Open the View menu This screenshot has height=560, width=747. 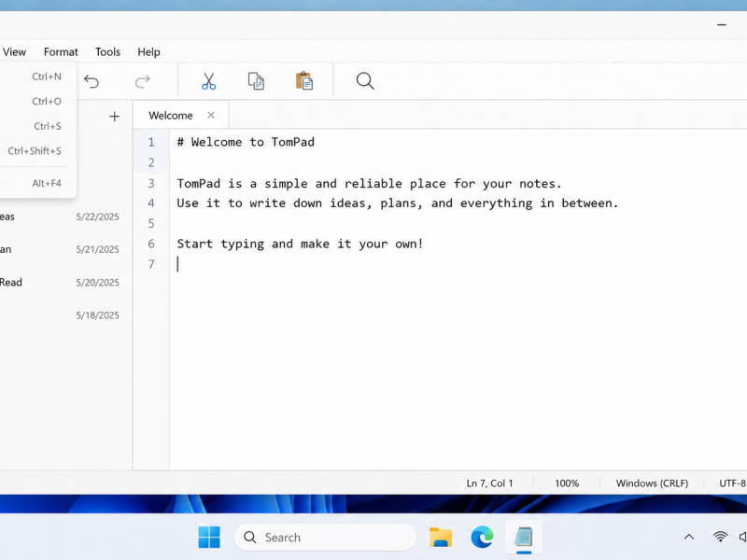point(14,52)
